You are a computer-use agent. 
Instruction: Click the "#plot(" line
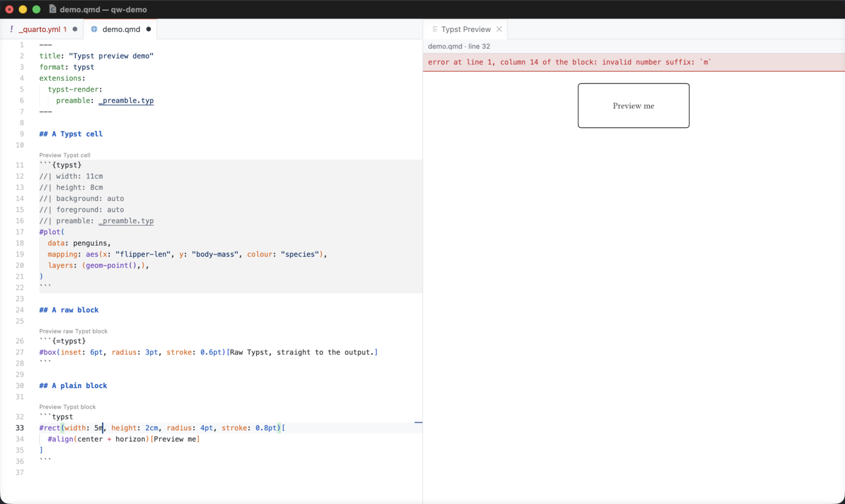click(52, 232)
